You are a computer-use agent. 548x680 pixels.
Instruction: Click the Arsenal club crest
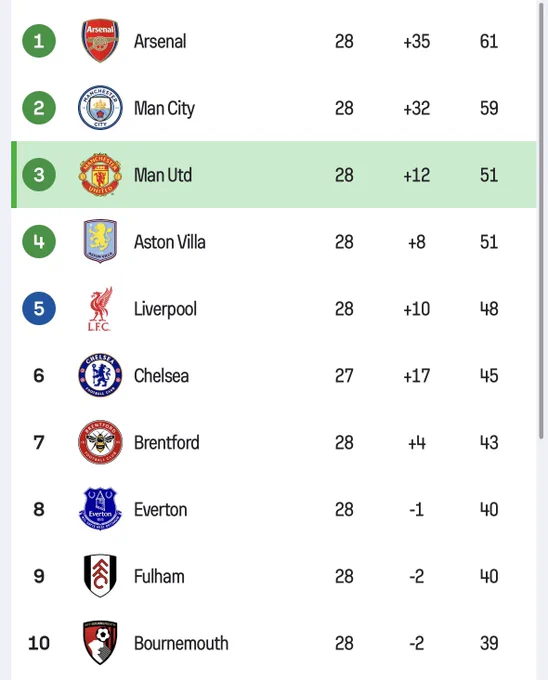tap(100, 41)
